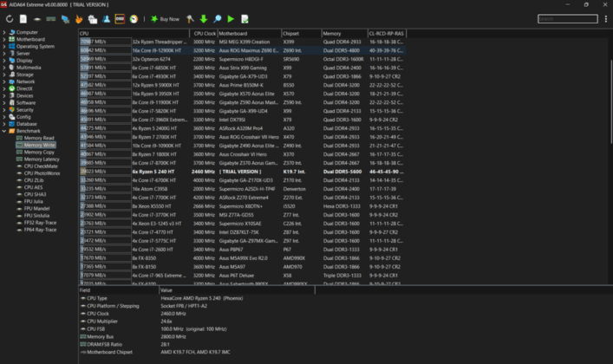The height and width of the screenshot is (364, 613).
Task: Click the user silhouette toolbar icon
Action: (x=106, y=19)
